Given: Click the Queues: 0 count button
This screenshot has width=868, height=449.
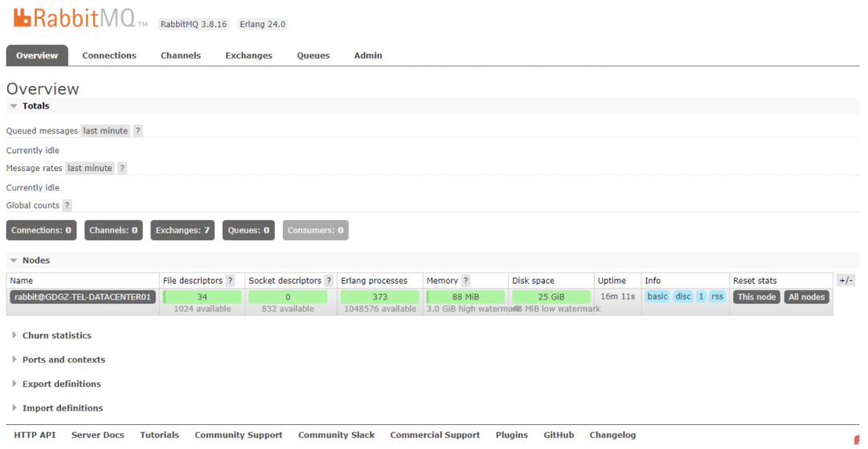Looking at the screenshot, I should point(248,230).
